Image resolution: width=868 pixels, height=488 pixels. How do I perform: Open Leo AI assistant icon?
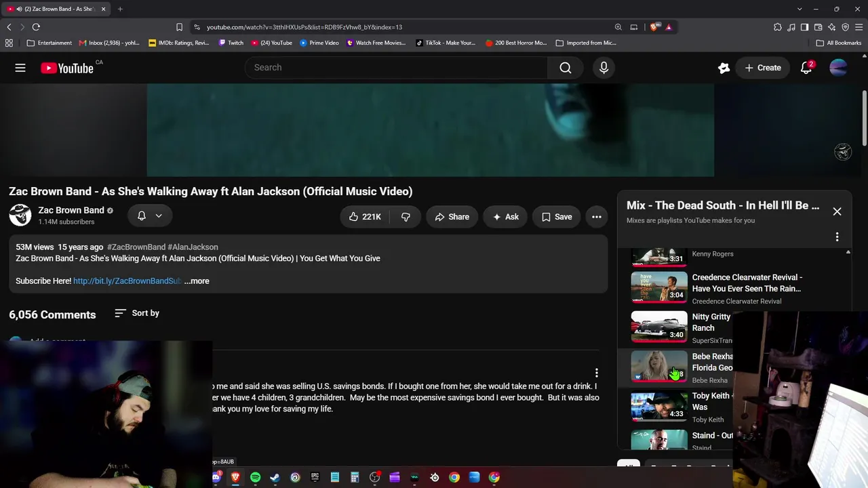point(832,27)
